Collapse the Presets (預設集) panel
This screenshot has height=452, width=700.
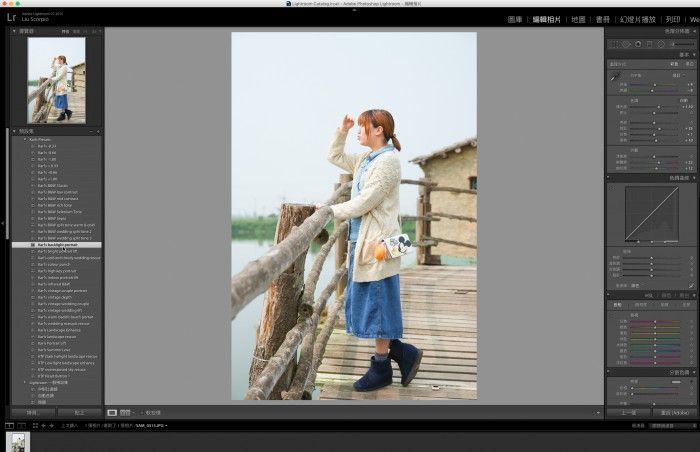tap(14, 132)
